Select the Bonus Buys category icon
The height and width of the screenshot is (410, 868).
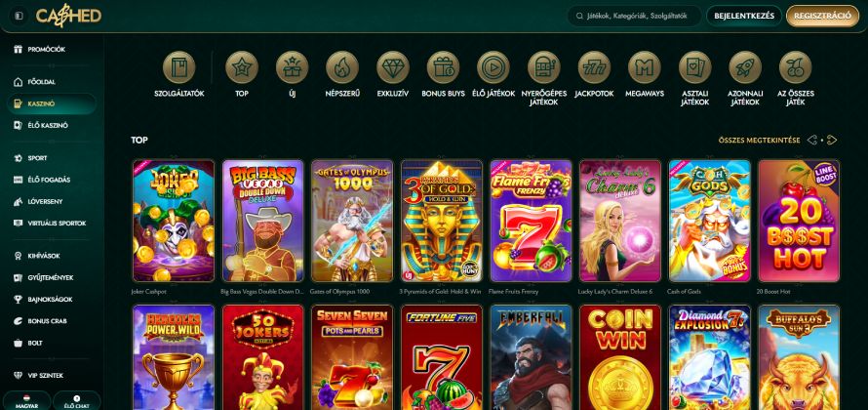click(x=443, y=67)
